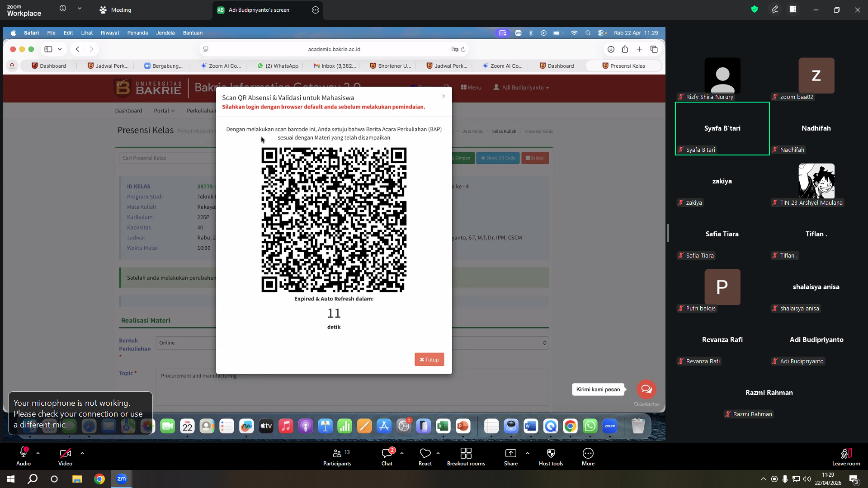This screenshot has height=488, width=868.
Task: Open Google Chrome from the Windows taskbar
Action: coord(99,479)
